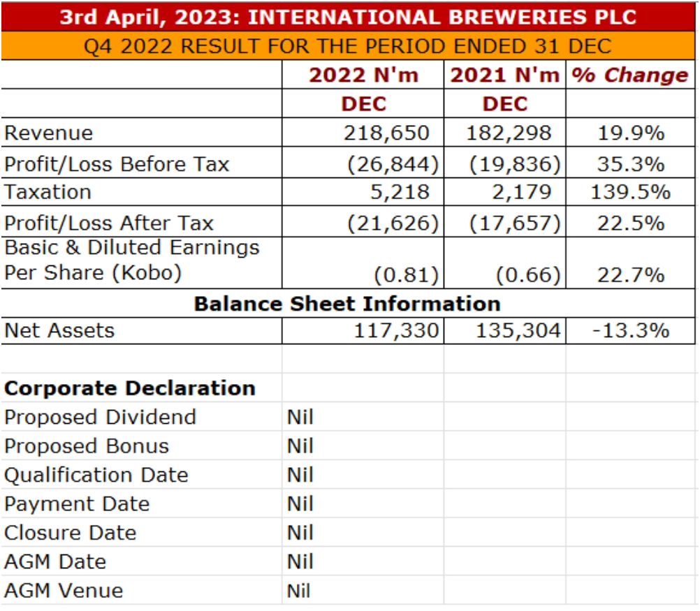Image resolution: width=700 pixels, height=611 pixels.
Task: Click the Balance Sheet Information heading
Action: tap(347, 304)
